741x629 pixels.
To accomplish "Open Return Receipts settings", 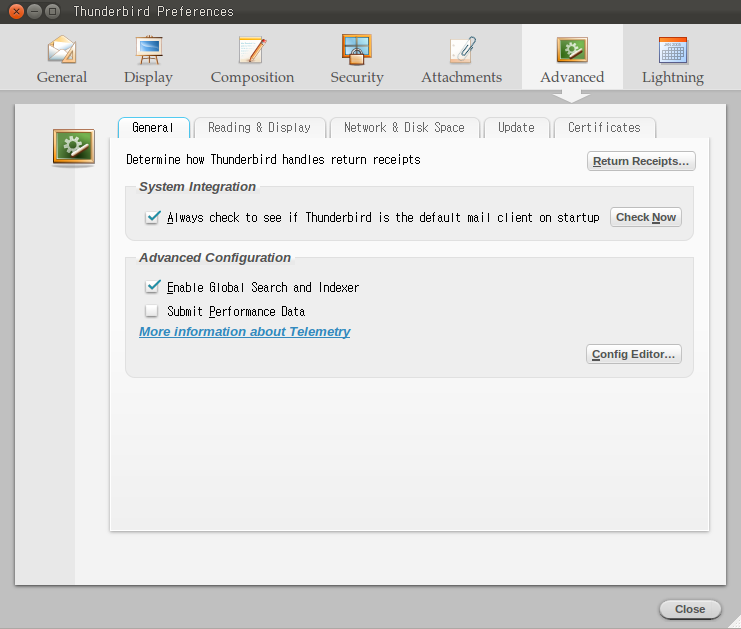I will pyautogui.click(x=641, y=161).
